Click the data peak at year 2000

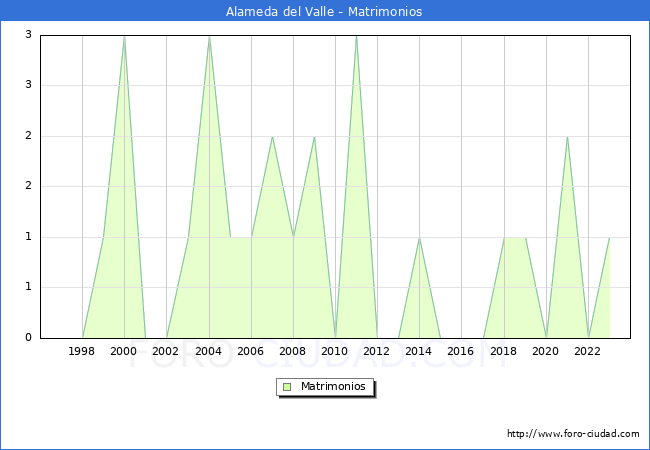pyautogui.click(x=124, y=36)
